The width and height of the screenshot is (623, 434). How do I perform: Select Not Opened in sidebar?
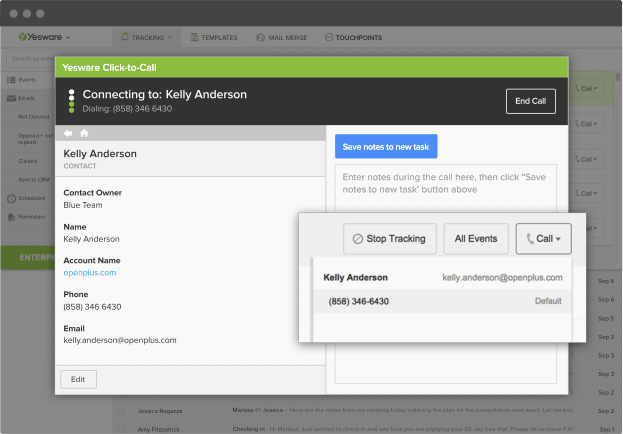(34, 117)
